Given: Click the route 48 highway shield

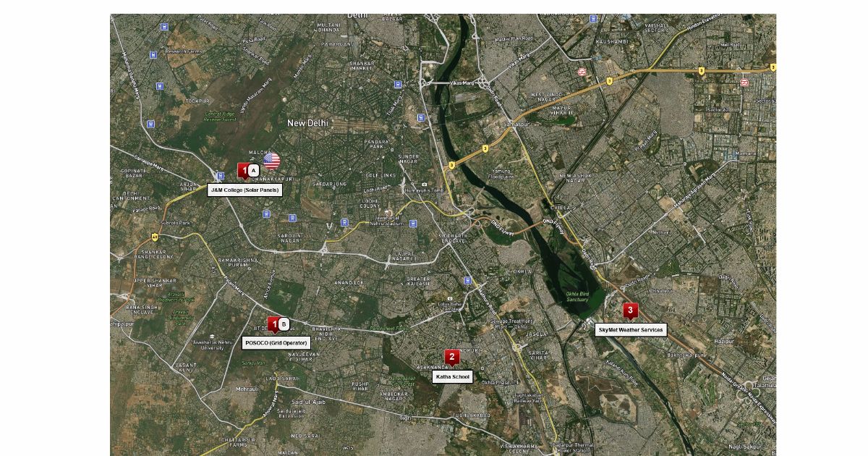Looking at the screenshot, I should (x=155, y=237).
